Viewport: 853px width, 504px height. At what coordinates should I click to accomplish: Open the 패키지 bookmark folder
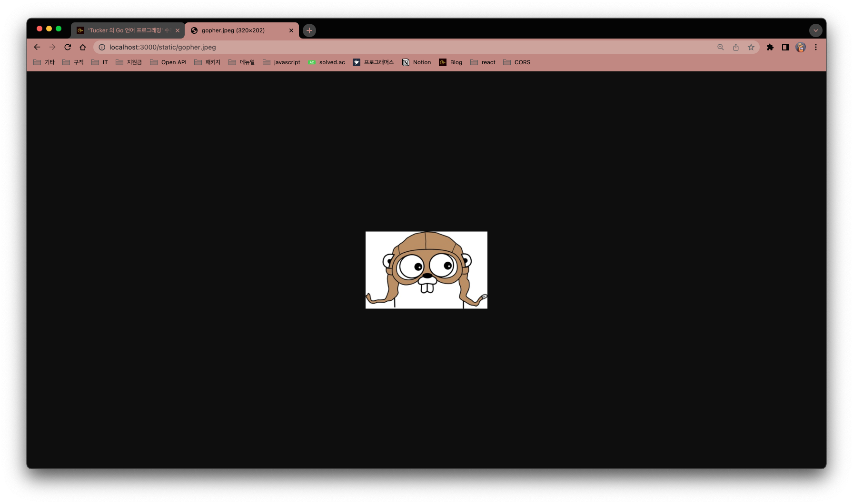click(x=207, y=62)
